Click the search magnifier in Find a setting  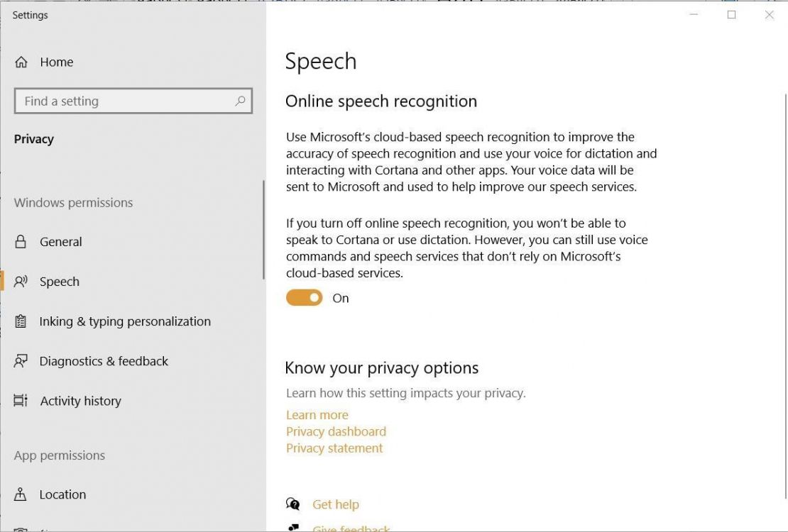point(239,101)
